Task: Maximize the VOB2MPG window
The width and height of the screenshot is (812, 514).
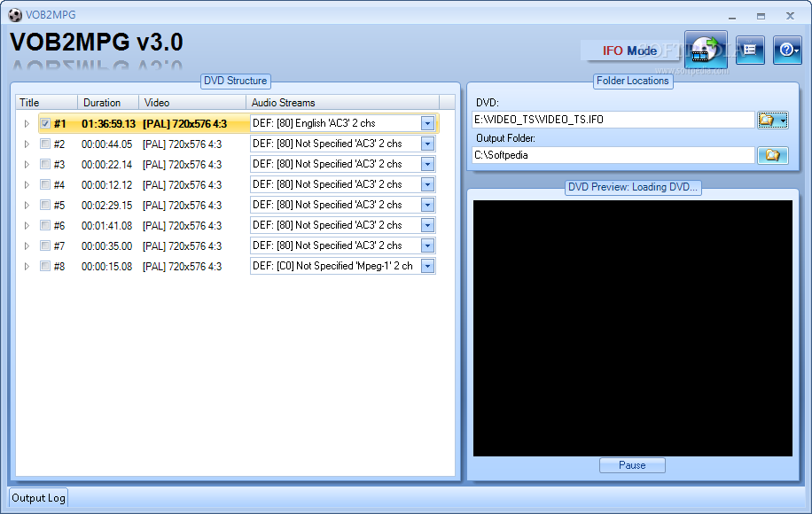Action: pos(761,16)
